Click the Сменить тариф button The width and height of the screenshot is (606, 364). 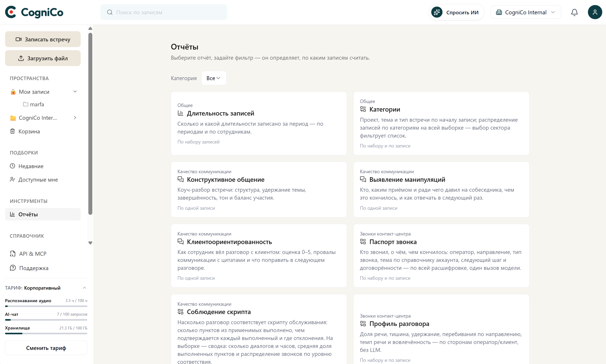[x=46, y=348]
